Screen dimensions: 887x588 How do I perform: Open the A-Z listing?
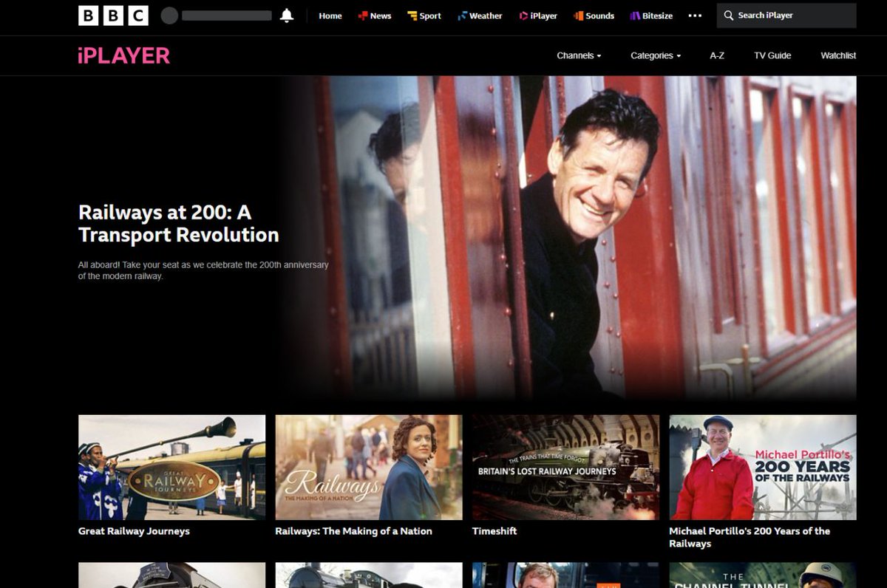point(717,55)
